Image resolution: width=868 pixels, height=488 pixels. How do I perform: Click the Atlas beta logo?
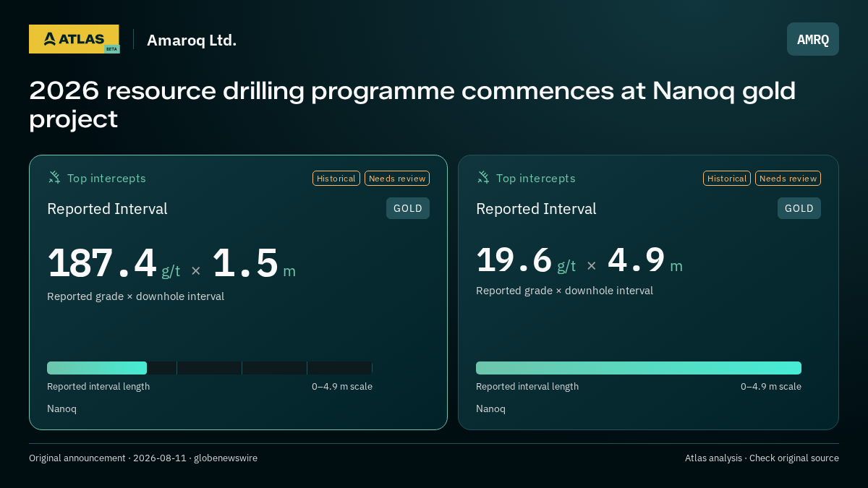[x=75, y=39]
